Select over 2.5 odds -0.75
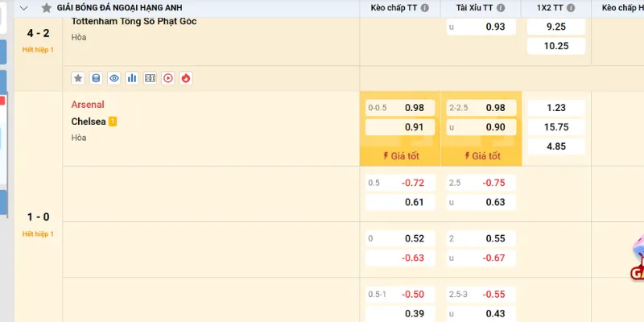644x322 pixels. point(481,183)
